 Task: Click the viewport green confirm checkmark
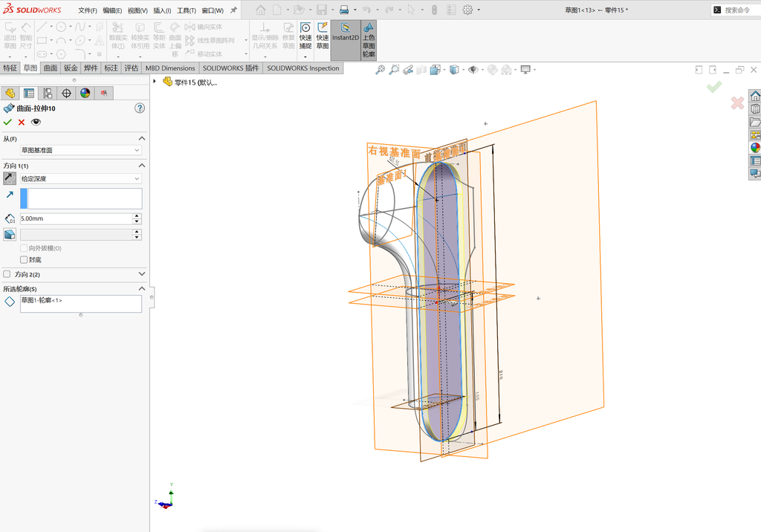(714, 87)
